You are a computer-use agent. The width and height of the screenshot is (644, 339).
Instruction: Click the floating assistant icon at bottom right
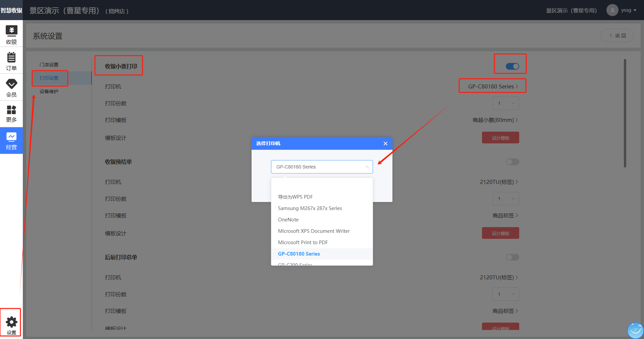pyautogui.click(x=635, y=330)
